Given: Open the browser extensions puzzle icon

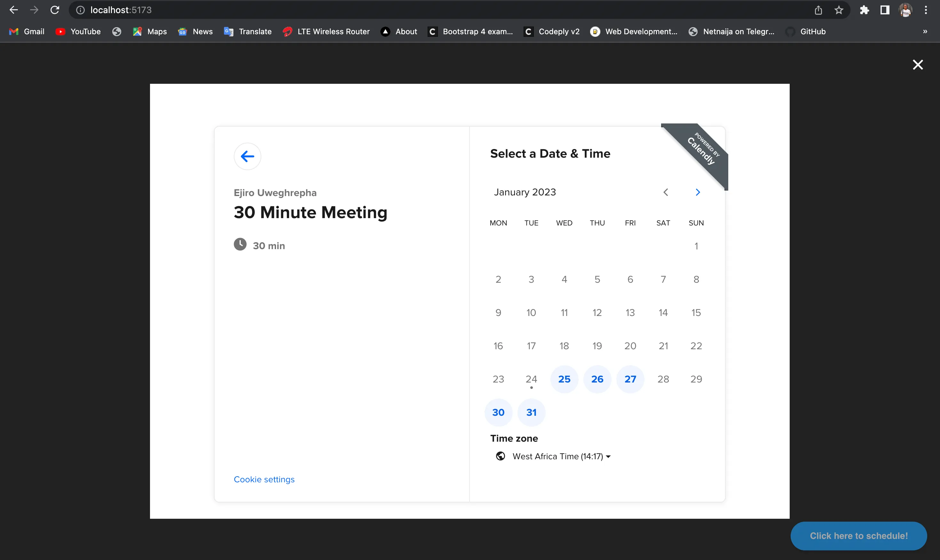Looking at the screenshot, I should [864, 10].
